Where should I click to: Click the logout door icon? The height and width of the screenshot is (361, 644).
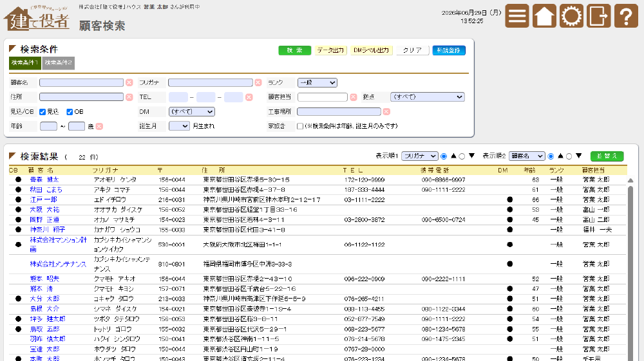point(598,16)
